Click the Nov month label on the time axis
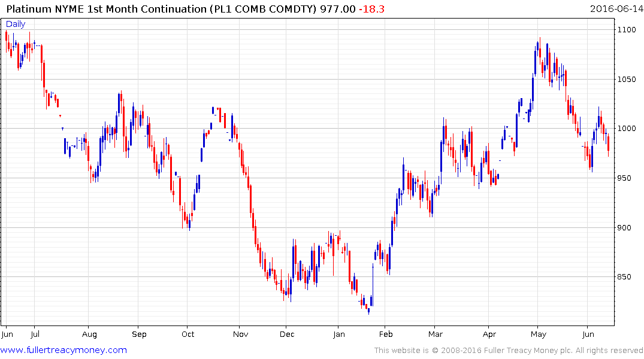Screen dimensions: 644x359 point(240,334)
